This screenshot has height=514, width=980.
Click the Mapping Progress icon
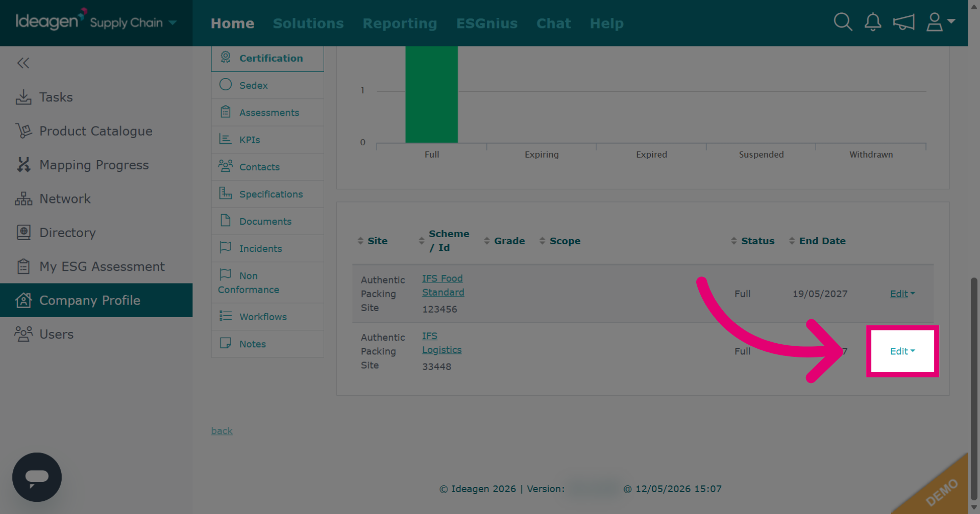click(23, 165)
